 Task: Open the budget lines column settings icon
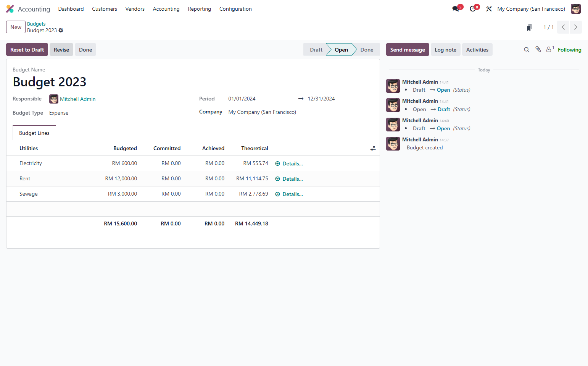pos(373,148)
